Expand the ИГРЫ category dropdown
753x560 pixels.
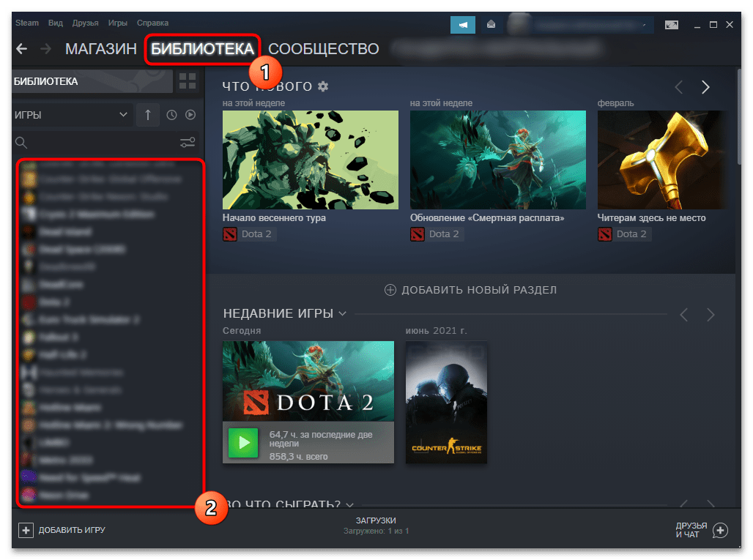(x=72, y=115)
